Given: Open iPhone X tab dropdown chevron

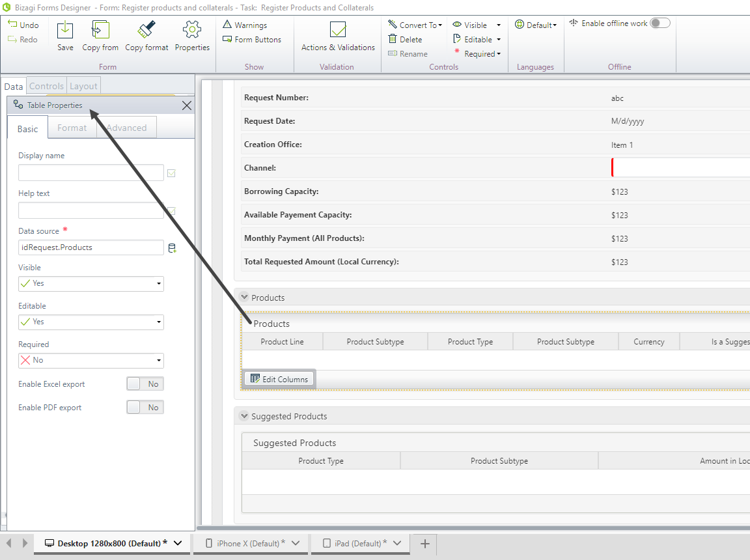Looking at the screenshot, I should [296, 543].
